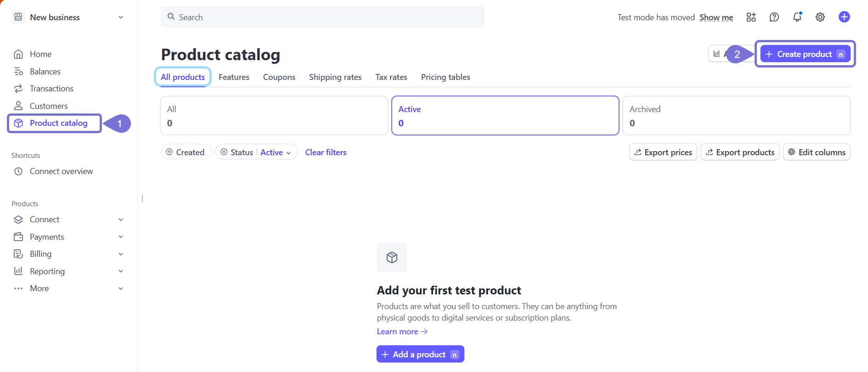Open the Status Active filter dropdown
The height and width of the screenshot is (372, 868).
275,152
